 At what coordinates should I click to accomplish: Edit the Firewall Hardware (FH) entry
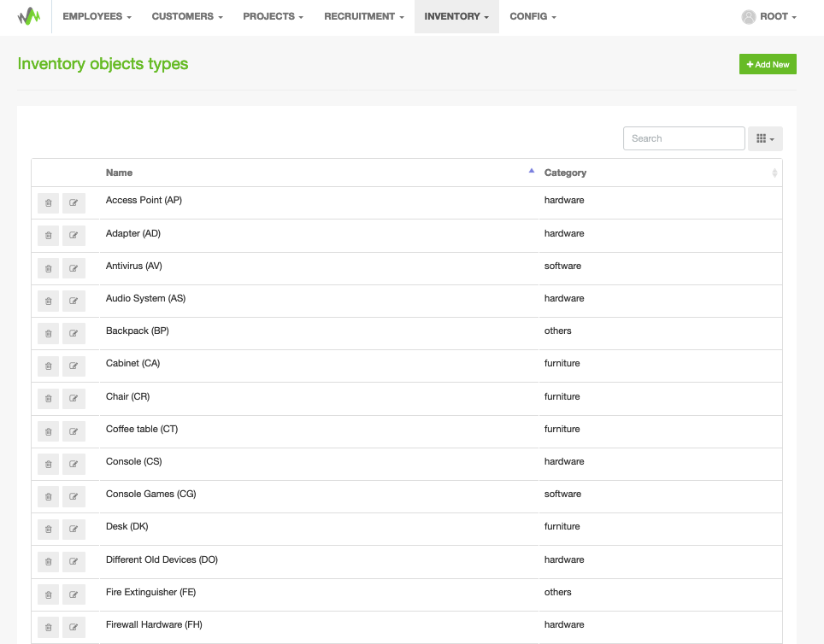tap(74, 627)
